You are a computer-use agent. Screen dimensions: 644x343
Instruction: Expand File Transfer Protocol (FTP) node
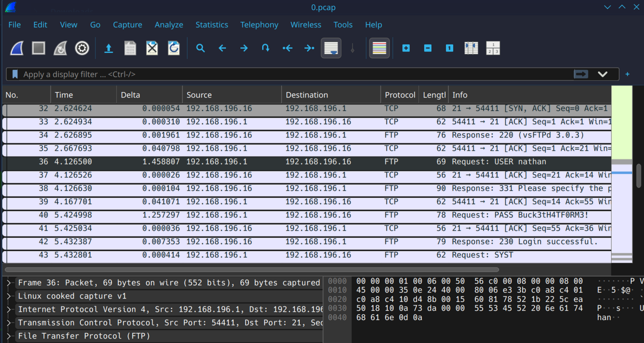[8, 336]
